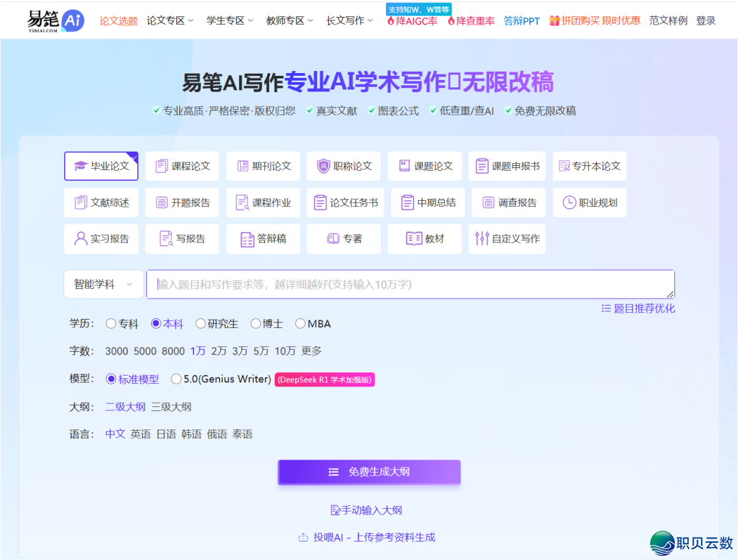Click the 自定义写作 sliders icon
Screen dimensions: 738x560
(x=482, y=239)
